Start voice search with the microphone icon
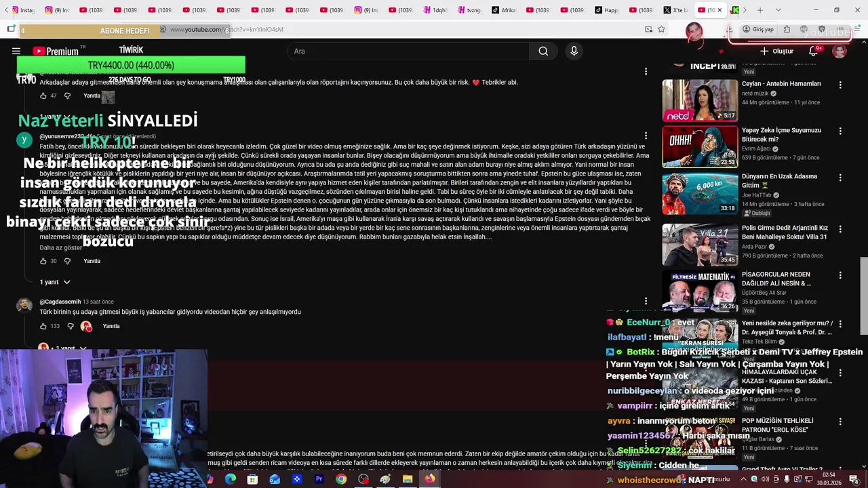 pos(574,51)
